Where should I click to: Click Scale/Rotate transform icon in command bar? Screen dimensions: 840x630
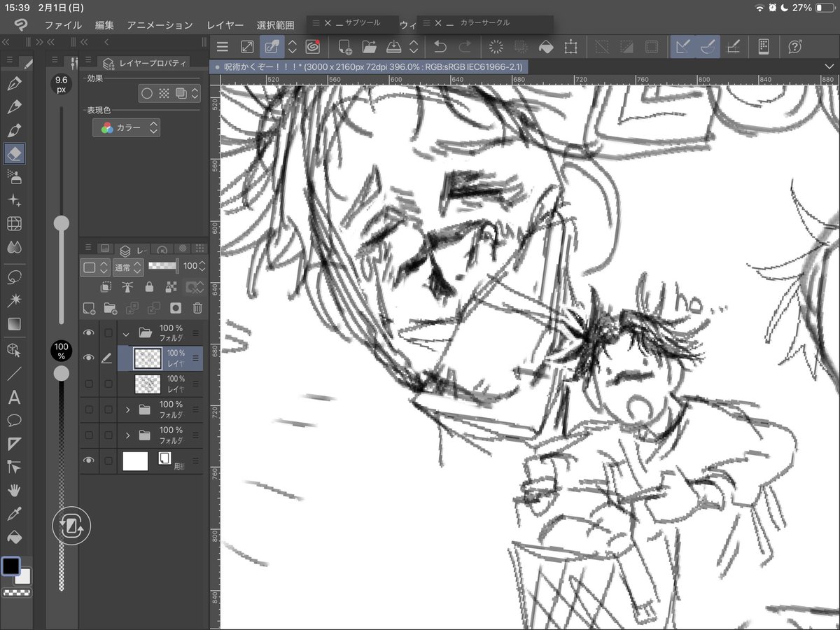click(x=571, y=47)
